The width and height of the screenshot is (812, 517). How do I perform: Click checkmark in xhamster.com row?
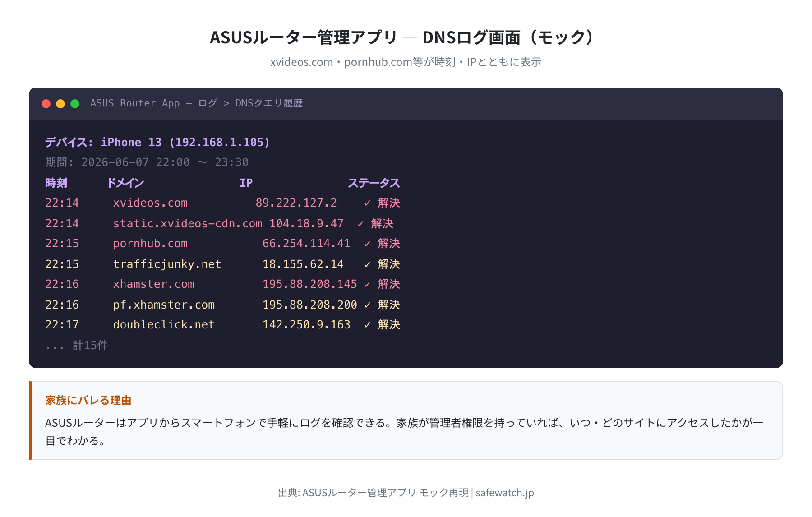368,284
